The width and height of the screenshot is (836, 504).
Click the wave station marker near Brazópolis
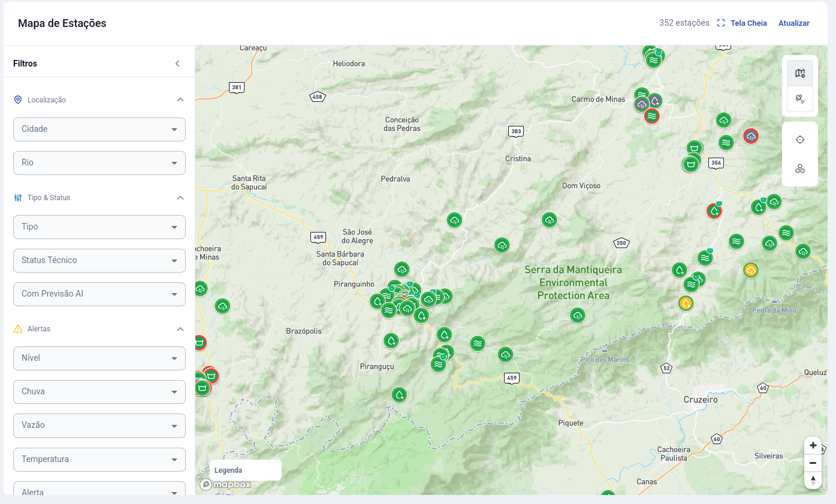point(390,310)
